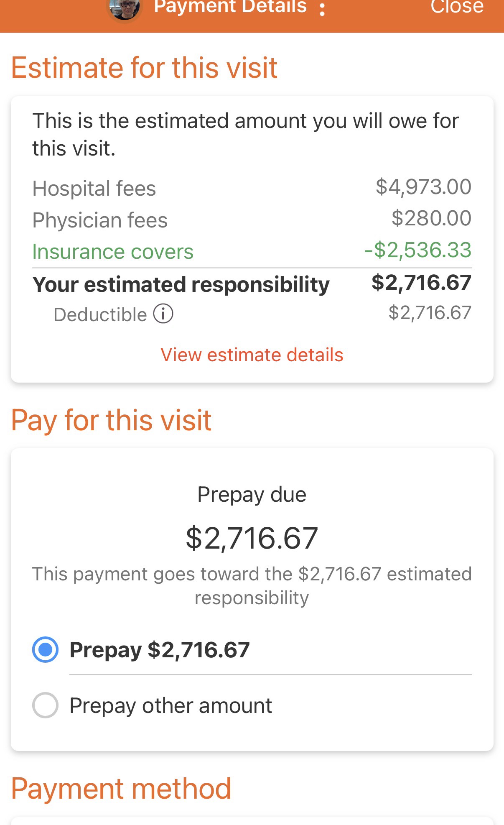Close the Payment Details screen

(x=457, y=8)
